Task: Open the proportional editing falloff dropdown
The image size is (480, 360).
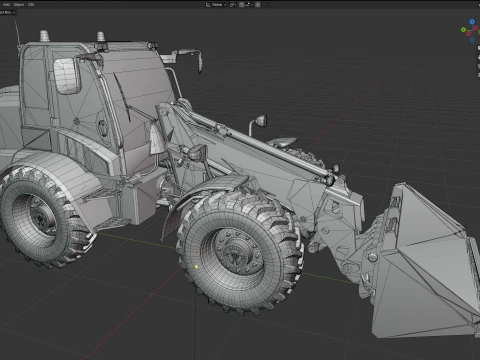Action: coord(265,5)
